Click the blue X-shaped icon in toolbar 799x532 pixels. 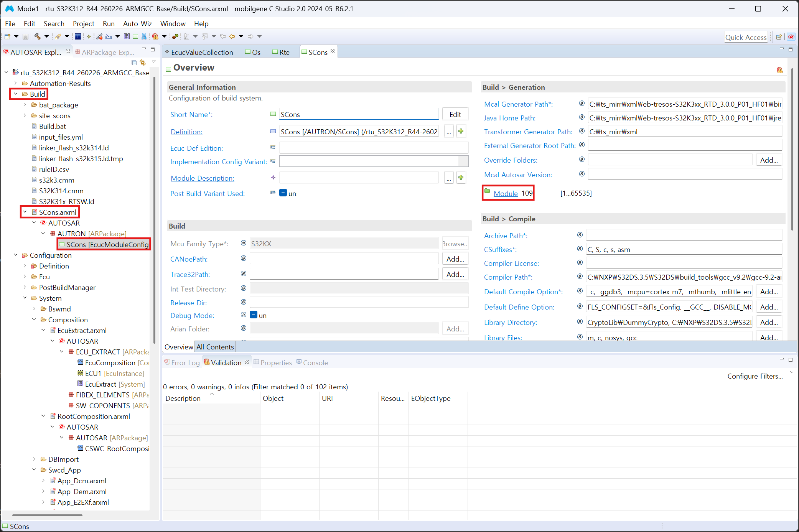click(144, 36)
